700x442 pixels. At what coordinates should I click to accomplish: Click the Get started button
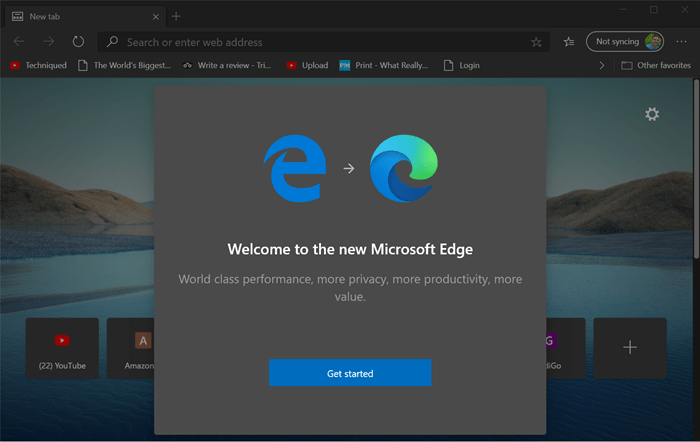[350, 373]
